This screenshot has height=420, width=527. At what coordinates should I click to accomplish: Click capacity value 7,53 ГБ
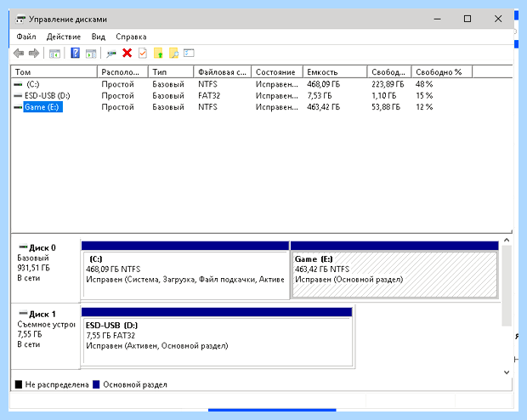320,95
